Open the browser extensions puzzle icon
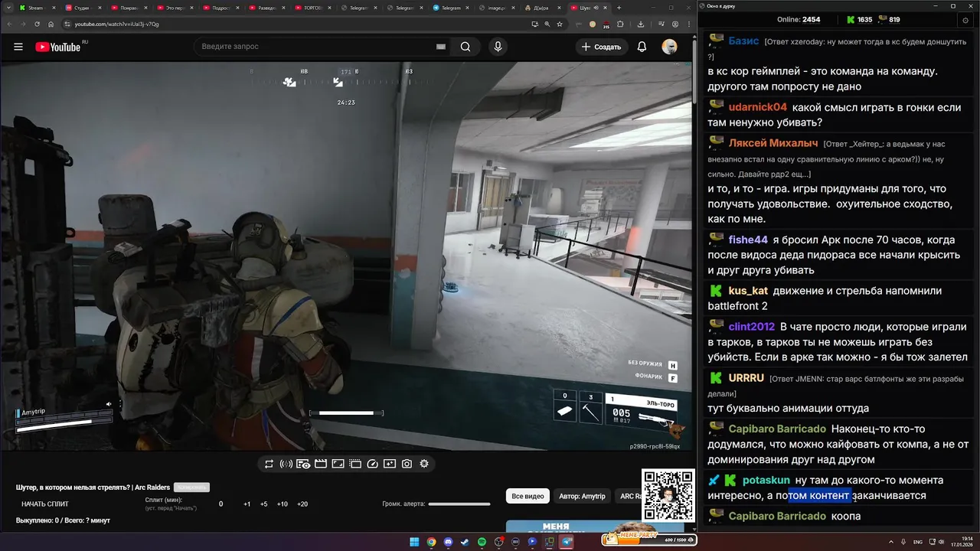The image size is (980, 551). point(620,24)
